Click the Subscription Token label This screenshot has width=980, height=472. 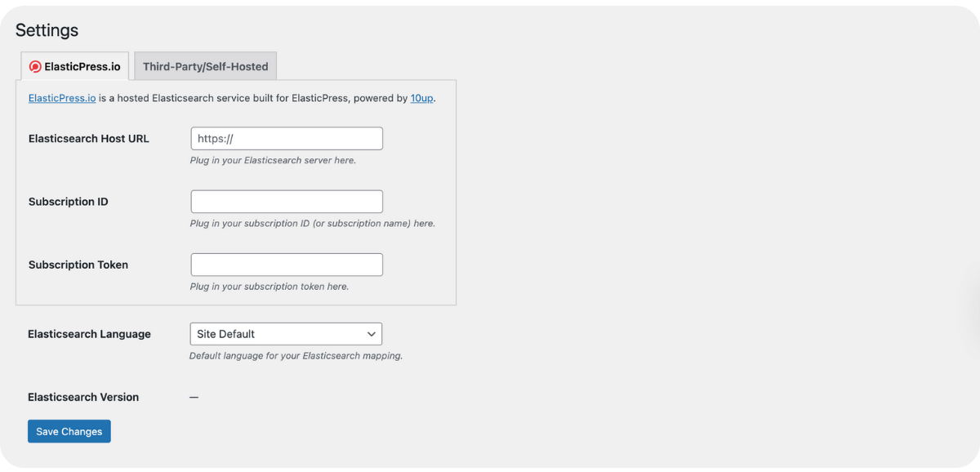click(78, 265)
